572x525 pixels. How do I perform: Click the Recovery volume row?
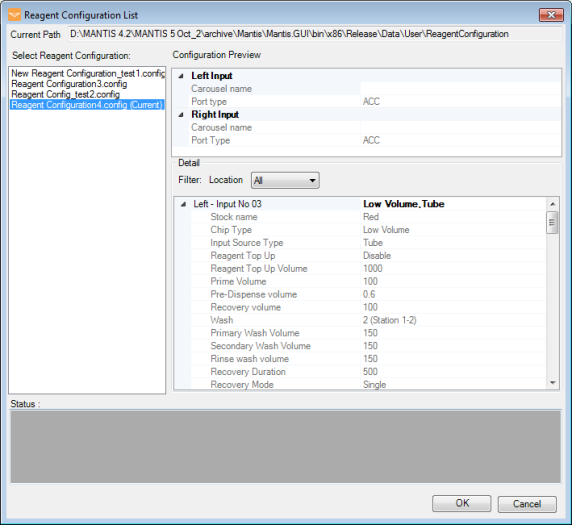point(368,307)
